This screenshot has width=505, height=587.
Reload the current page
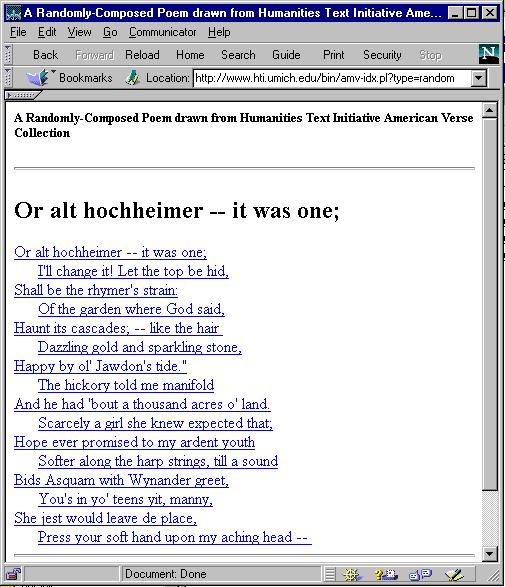point(142,55)
